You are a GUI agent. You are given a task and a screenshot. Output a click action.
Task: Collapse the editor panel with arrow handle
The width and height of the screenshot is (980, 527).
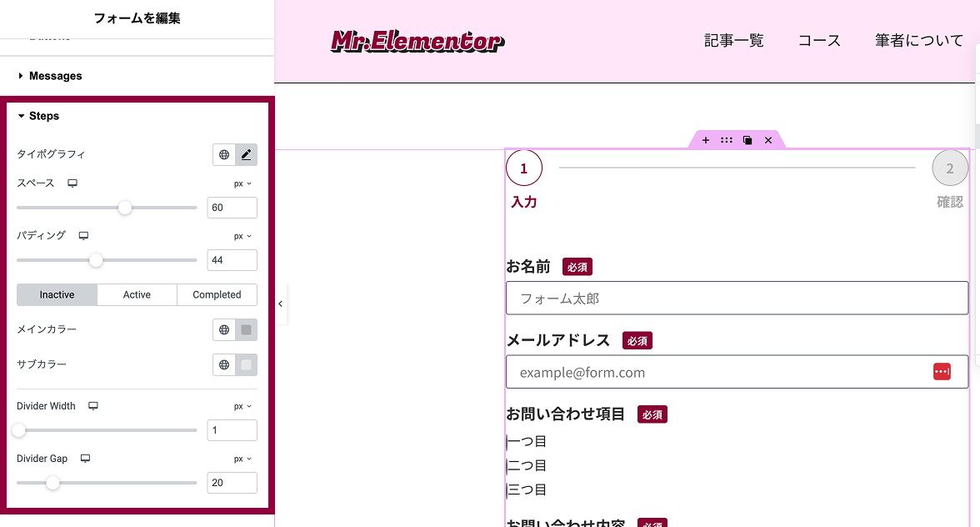[x=281, y=304]
